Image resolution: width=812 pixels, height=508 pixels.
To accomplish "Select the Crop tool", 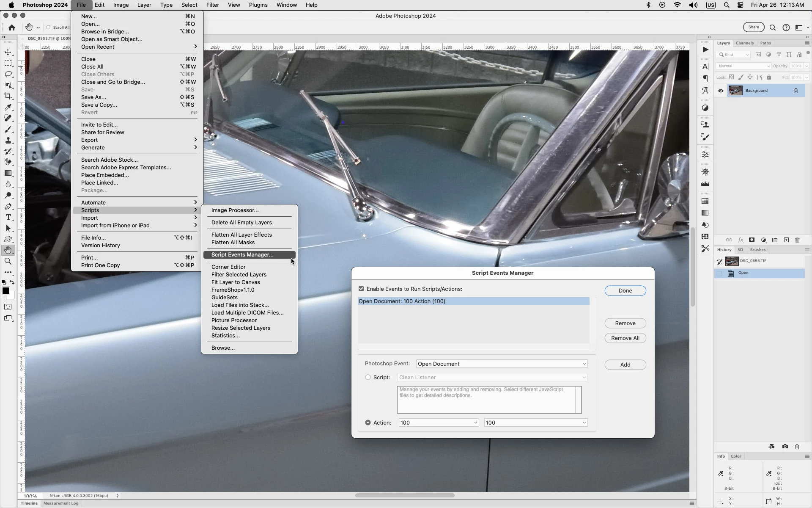I will [x=8, y=96].
